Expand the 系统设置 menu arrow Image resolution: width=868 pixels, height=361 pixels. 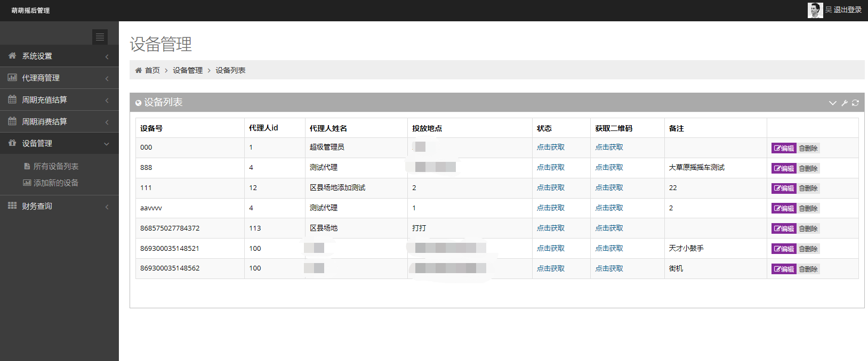[107, 56]
